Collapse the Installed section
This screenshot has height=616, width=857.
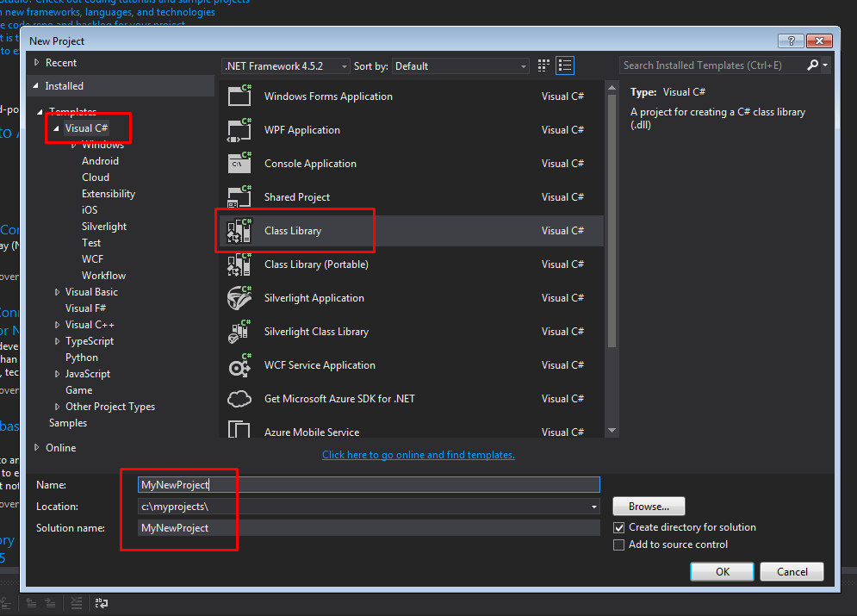36,86
